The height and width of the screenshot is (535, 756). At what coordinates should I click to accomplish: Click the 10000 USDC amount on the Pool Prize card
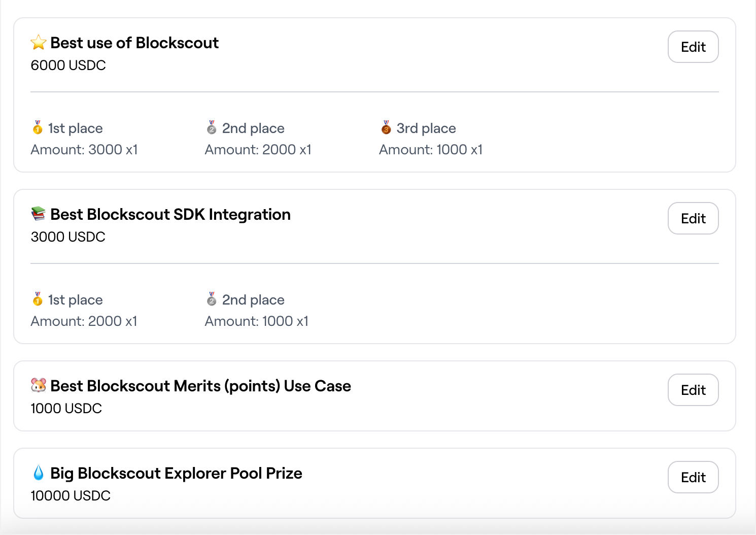tap(70, 495)
